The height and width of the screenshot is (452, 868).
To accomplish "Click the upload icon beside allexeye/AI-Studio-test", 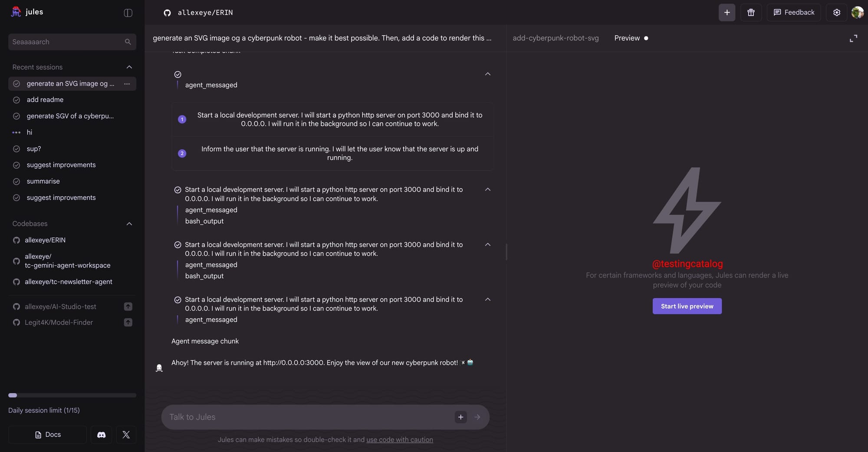I will coord(128,307).
